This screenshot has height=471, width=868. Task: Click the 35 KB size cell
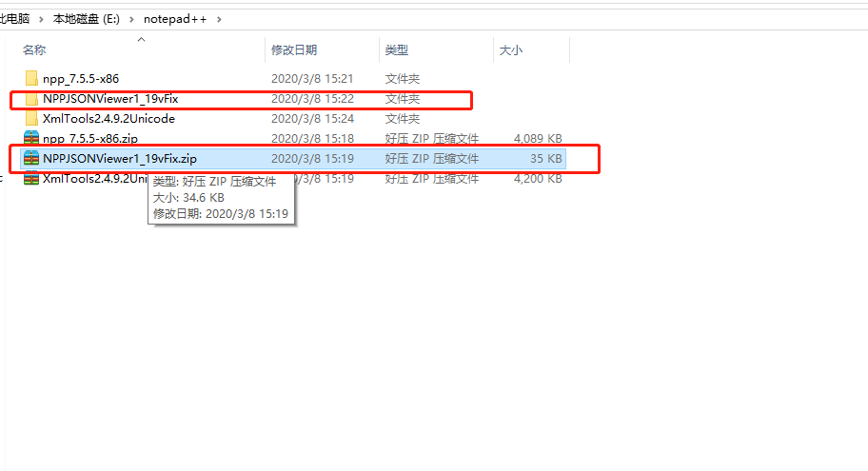point(546,158)
